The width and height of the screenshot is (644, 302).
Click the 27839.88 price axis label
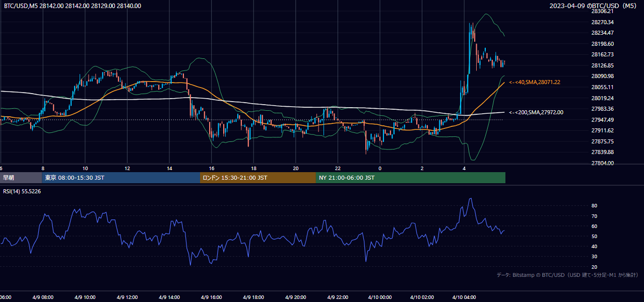602,152
